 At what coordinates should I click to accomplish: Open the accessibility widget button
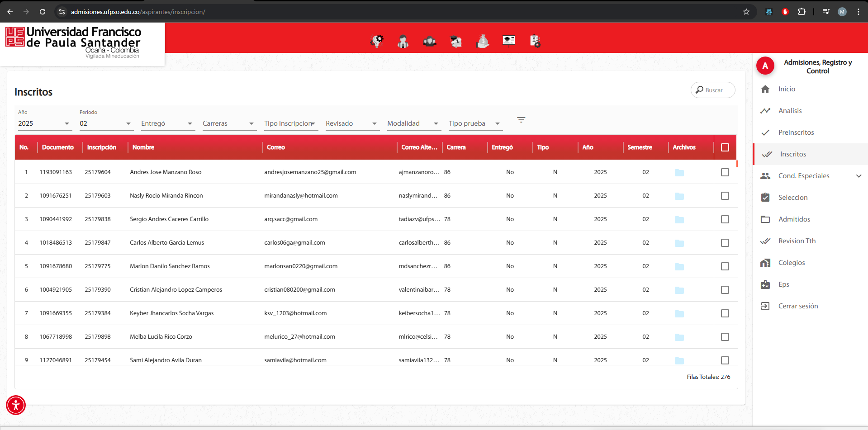16,405
